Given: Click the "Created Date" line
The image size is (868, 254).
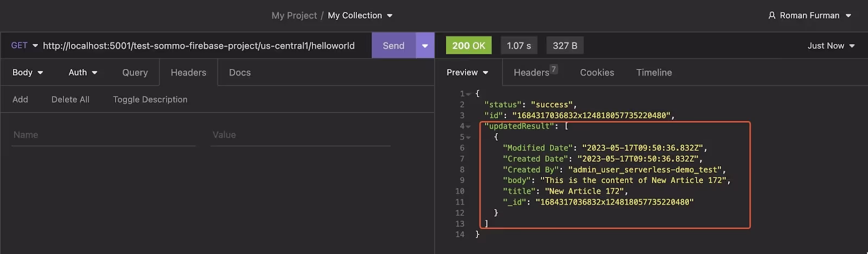Looking at the screenshot, I should [x=603, y=158].
